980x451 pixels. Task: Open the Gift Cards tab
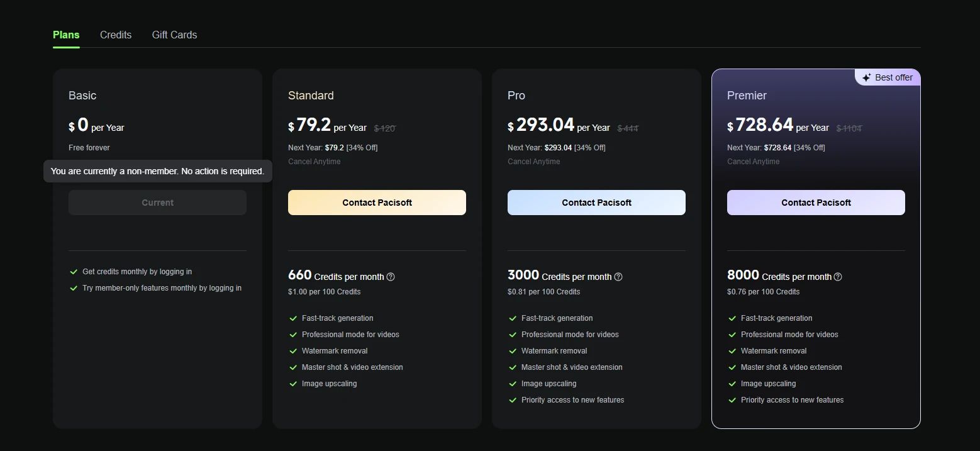[174, 35]
